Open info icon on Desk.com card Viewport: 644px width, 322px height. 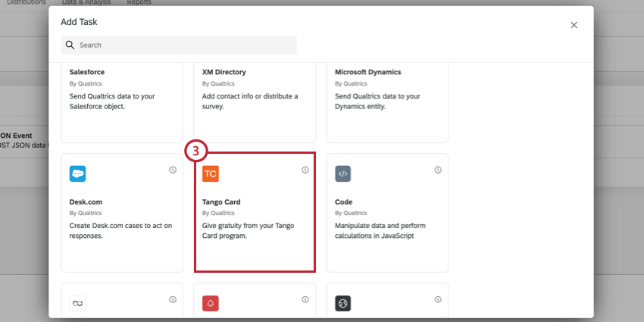click(173, 170)
